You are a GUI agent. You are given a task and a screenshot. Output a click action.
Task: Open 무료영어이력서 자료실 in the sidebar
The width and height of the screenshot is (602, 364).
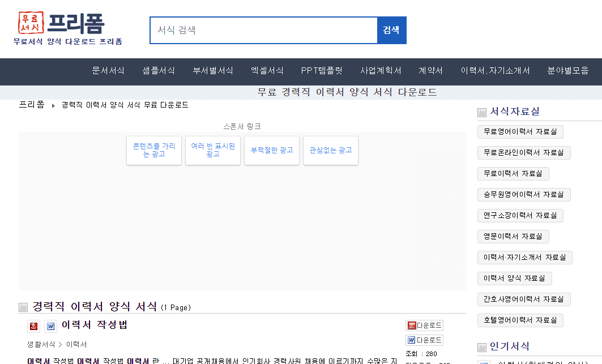(x=521, y=131)
